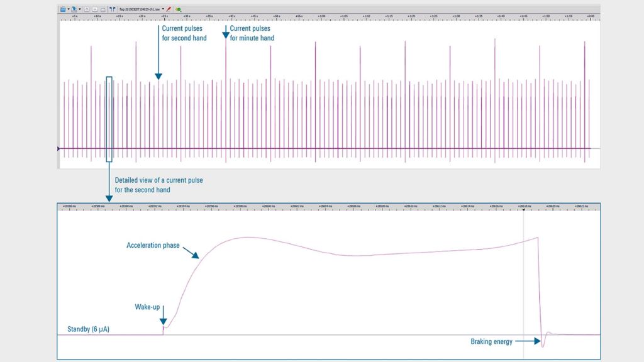Image resolution: width=644 pixels, height=362 pixels.
Task: Click the green channel indicator icon
Action: click(178, 9)
